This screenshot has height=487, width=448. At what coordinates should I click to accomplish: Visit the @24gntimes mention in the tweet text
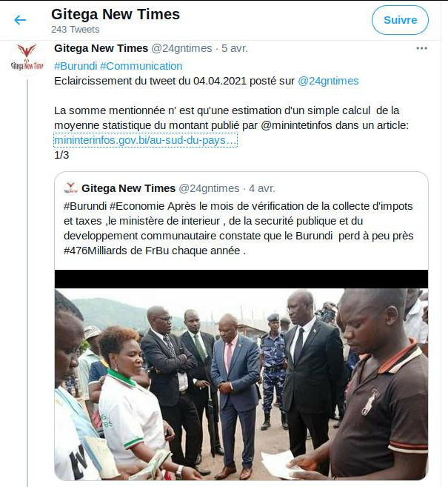pos(328,81)
